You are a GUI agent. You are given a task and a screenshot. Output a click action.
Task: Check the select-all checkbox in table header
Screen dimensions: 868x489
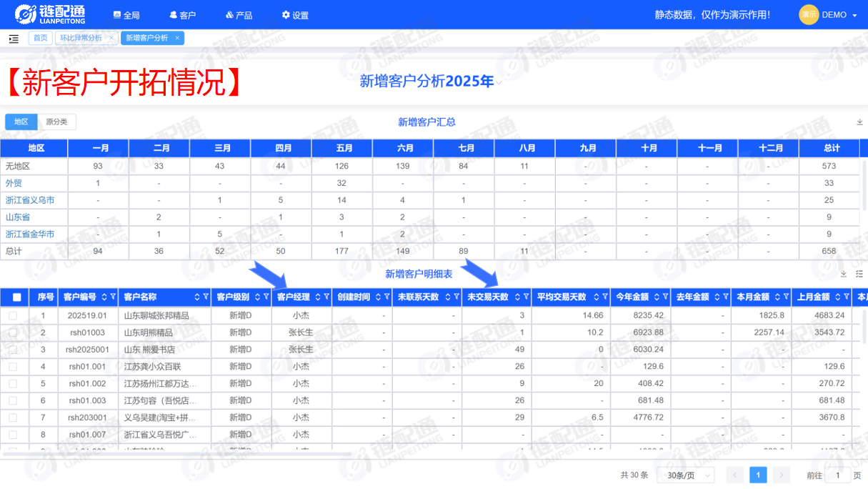(17, 297)
